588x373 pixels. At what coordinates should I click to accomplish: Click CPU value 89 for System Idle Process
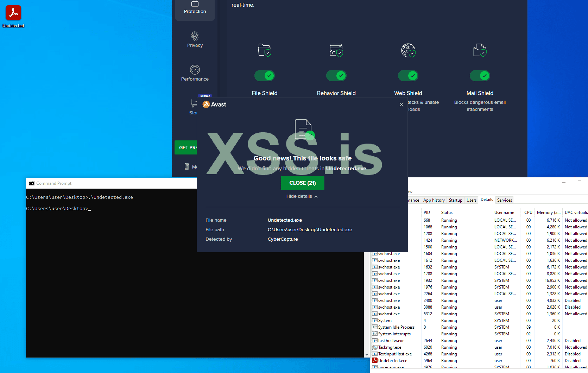click(528, 327)
